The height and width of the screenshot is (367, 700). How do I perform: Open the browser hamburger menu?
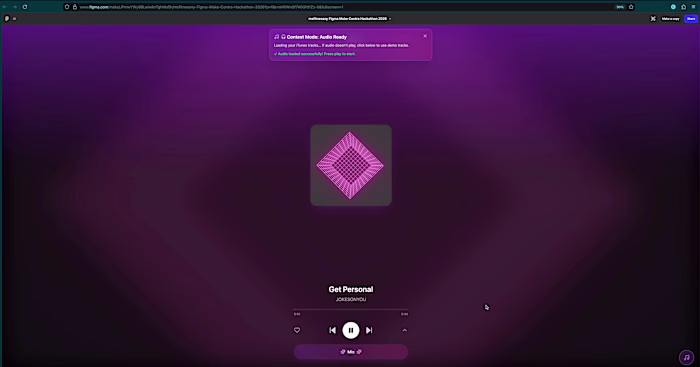click(x=693, y=7)
